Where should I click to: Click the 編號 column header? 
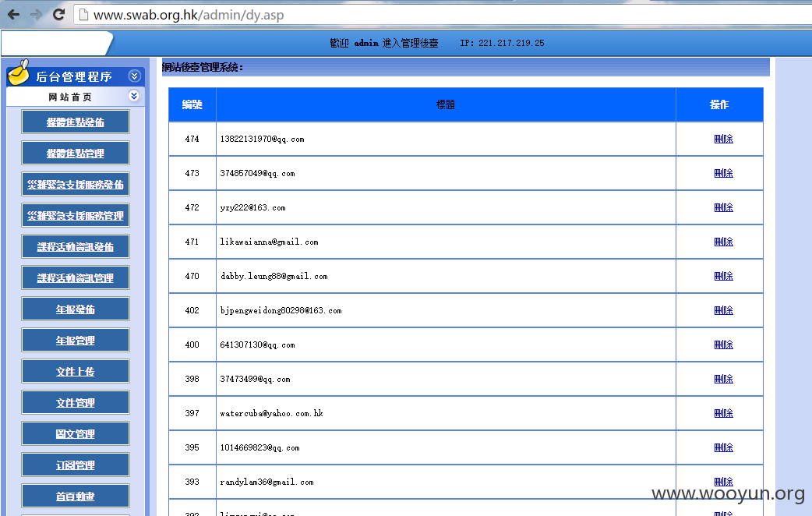(192, 104)
